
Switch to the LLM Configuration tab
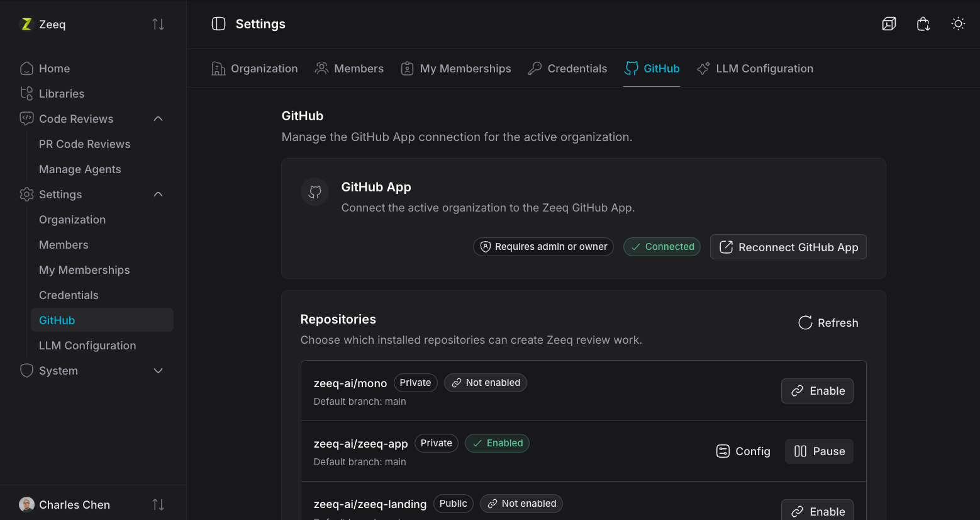tap(755, 69)
